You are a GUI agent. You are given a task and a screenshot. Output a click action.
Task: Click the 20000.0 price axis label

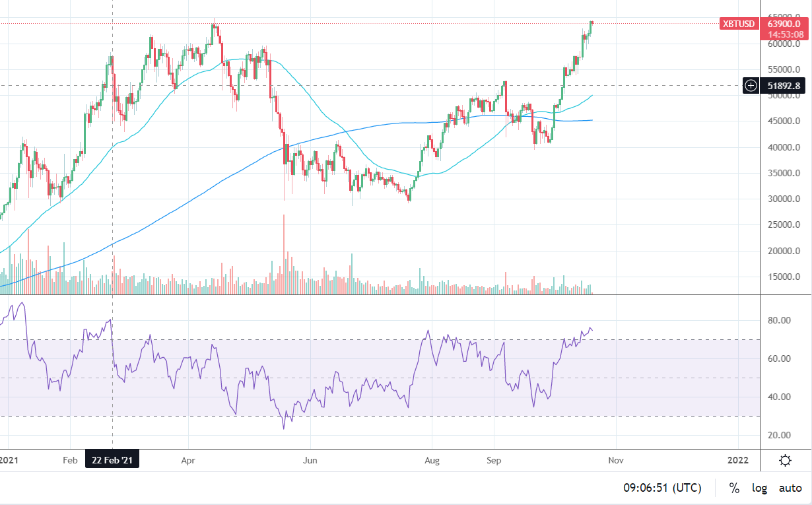pyautogui.click(x=784, y=252)
